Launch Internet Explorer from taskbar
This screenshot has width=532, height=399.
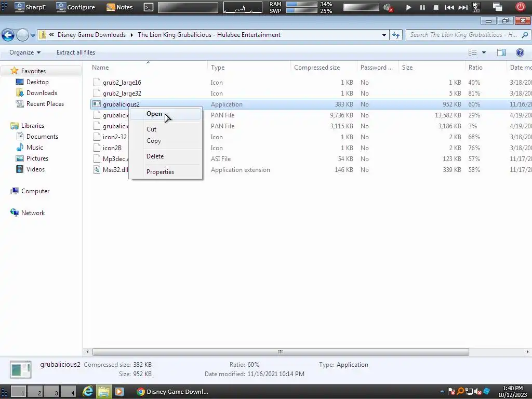point(88,392)
